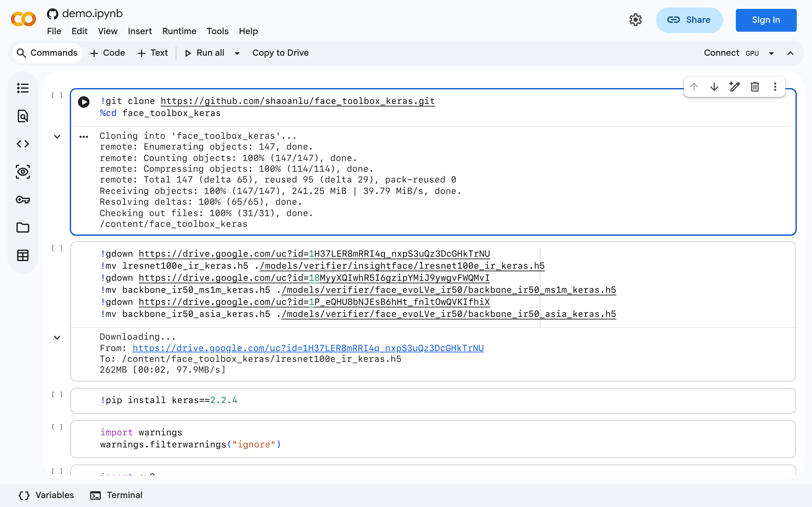
Task: Delete the selected cell with trash icon
Action: click(x=755, y=87)
